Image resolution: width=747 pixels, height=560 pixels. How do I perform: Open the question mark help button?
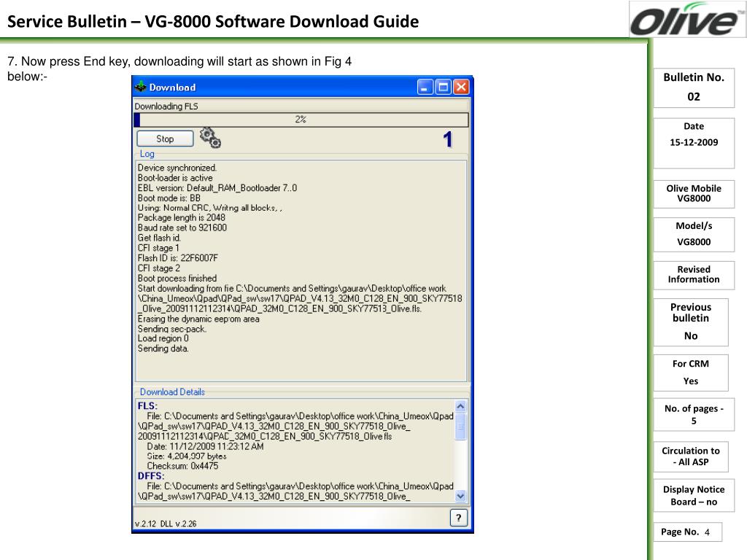[458, 518]
